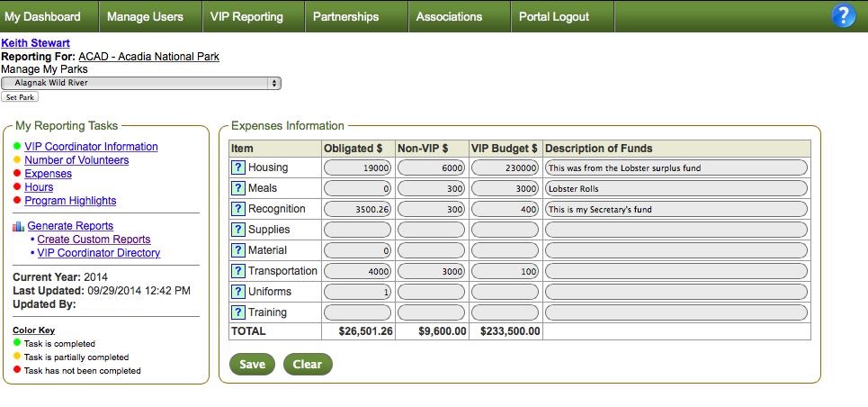This screenshot has width=868, height=407.
Task: Show help for the Uniforms item
Action: click(x=238, y=292)
